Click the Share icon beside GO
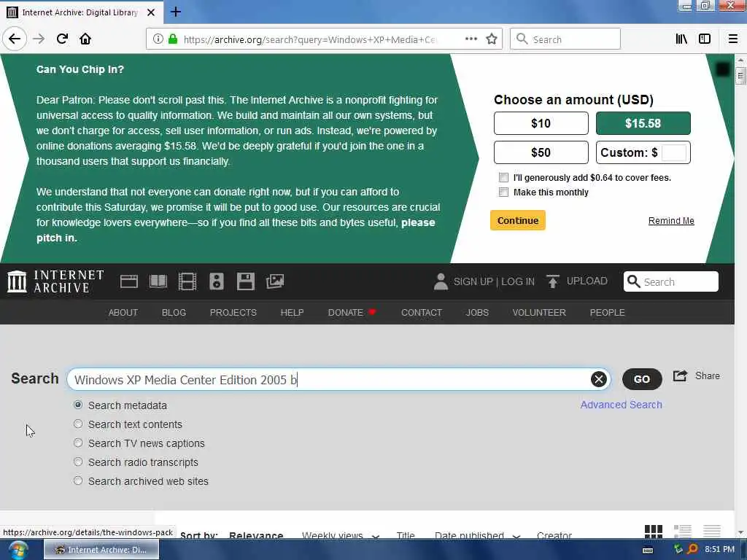 (681, 376)
